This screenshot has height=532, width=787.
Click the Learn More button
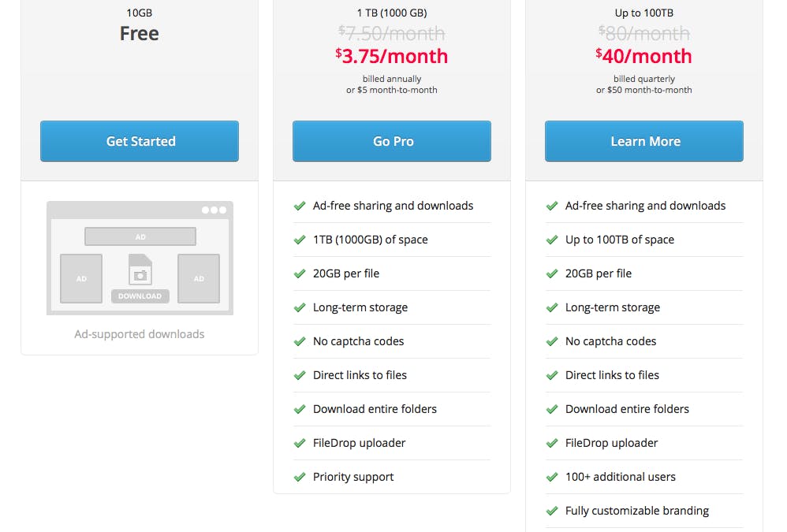point(644,141)
